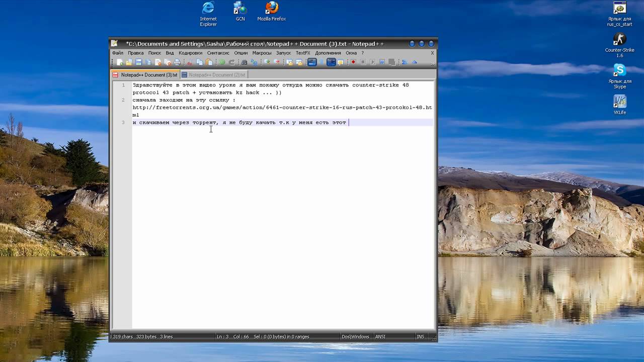Run macro multiple times icon
Screen dimensions: 644x362
pos(382,62)
